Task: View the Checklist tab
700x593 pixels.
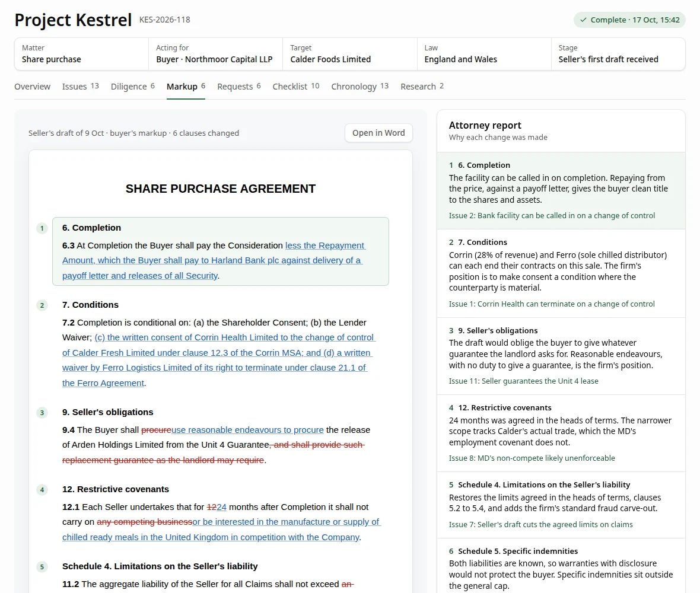Action: point(296,87)
